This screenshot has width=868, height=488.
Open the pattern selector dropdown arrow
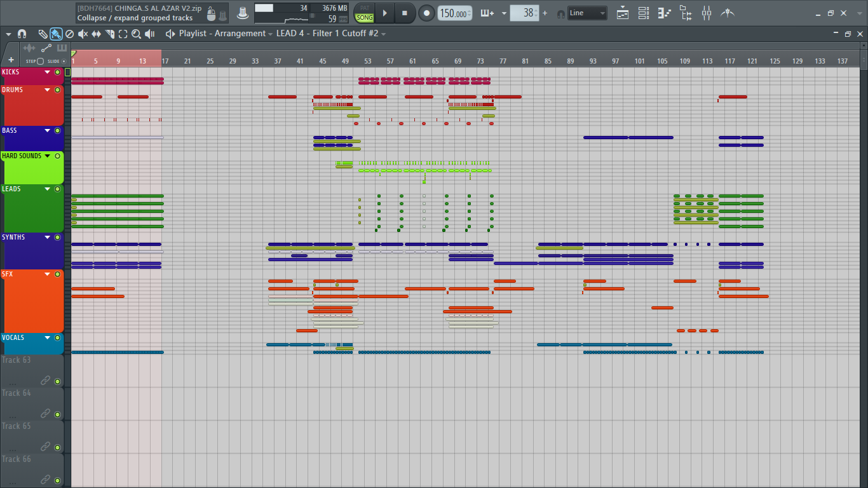(504, 13)
